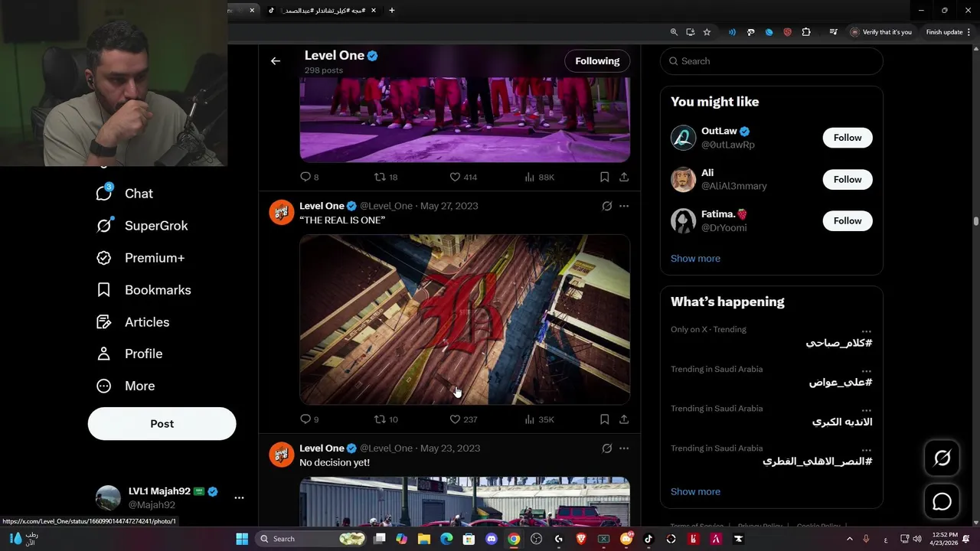Open the more menu on the May 27 post
The height and width of the screenshot is (551, 980).
pyautogui.click(x=624, y=206)
